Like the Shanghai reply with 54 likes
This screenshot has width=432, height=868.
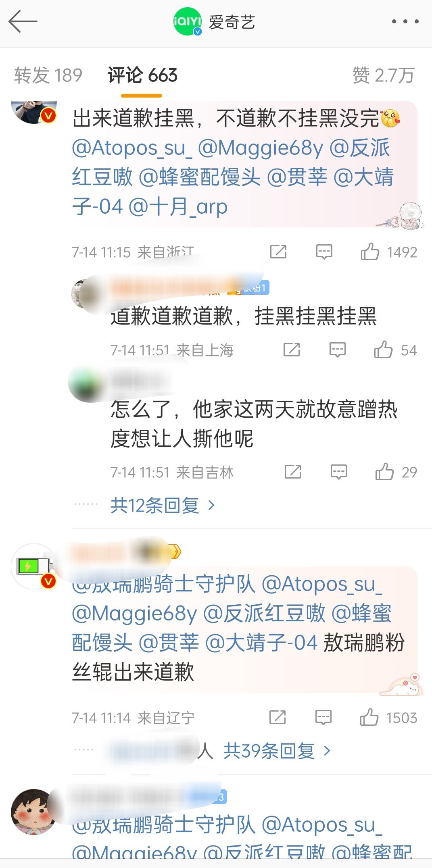click(383, 350)
